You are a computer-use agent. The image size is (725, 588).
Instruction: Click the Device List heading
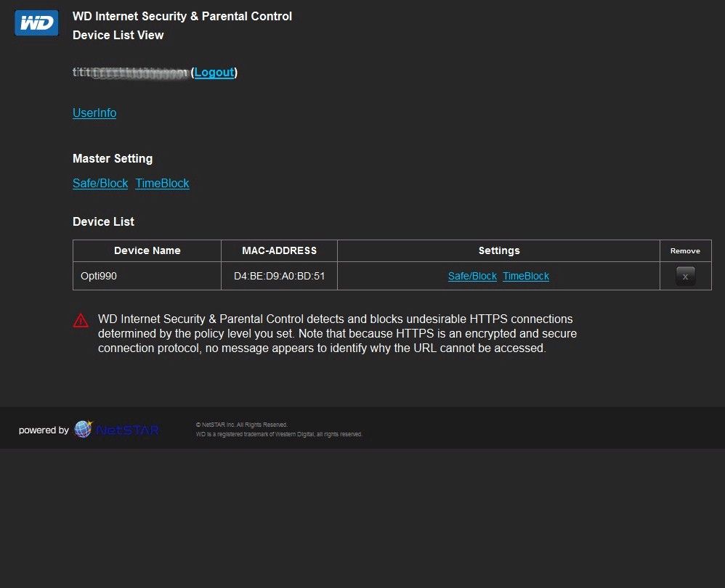point(104,221)
